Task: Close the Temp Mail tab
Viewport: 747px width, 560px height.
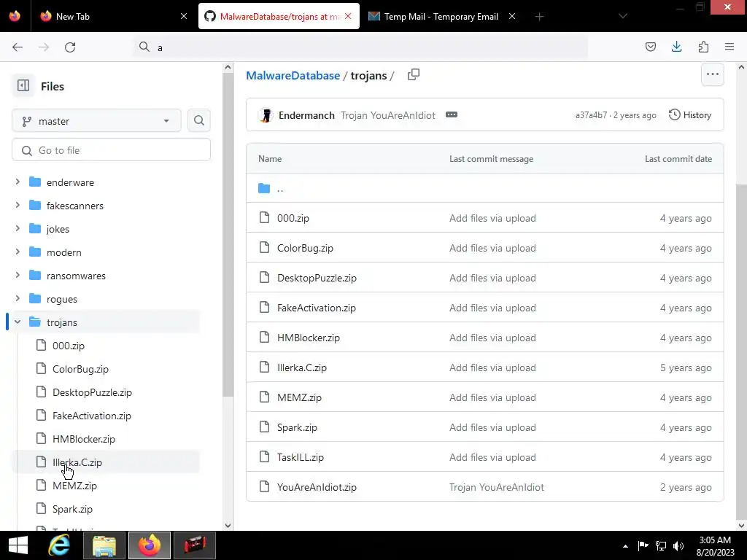Action: click(x=512, y=16)
